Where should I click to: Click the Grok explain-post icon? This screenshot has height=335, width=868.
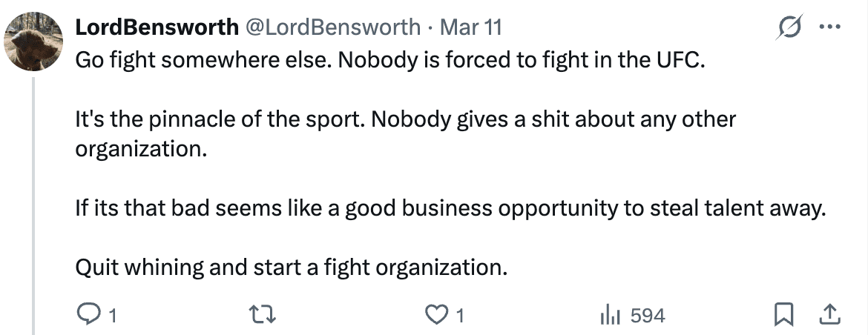pos(786,28)
